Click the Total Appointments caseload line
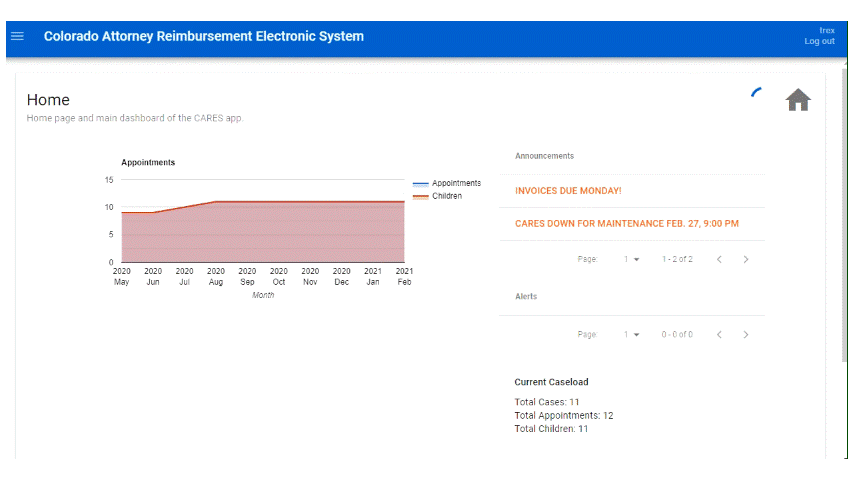Screen dimensions: 853x480 tap(564, 416)
